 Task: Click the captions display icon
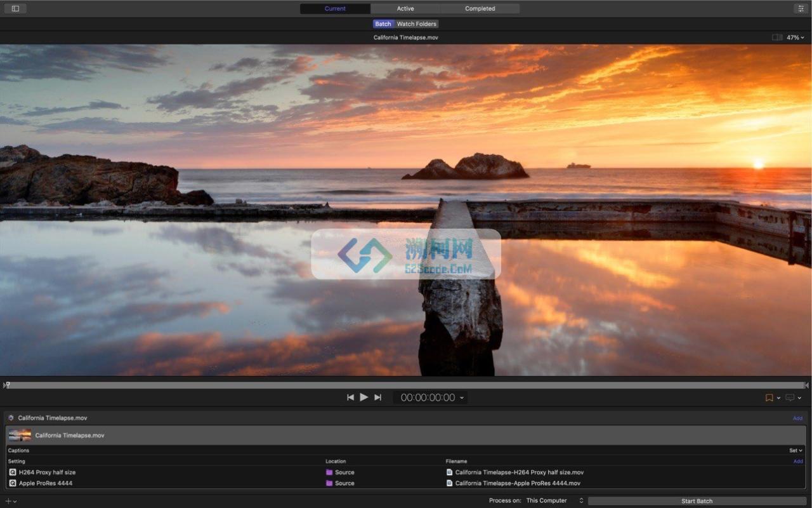point(790,398)
